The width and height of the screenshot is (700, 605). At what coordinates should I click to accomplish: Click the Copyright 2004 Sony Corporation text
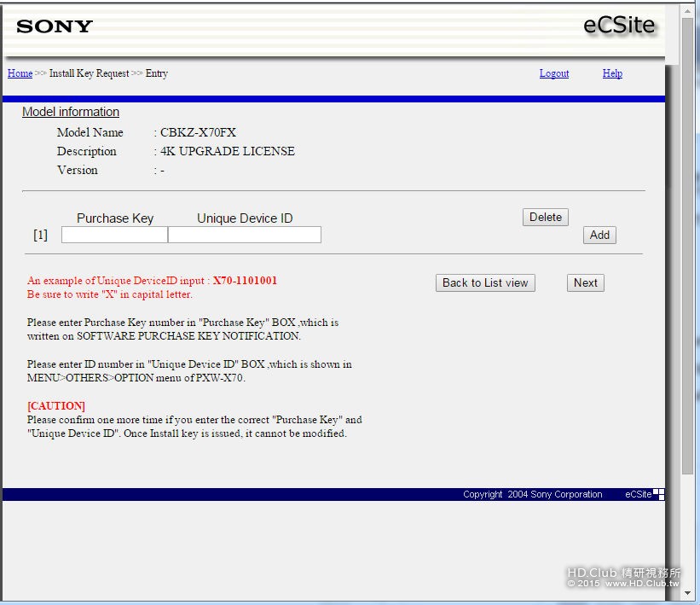[x=533, y=494]
